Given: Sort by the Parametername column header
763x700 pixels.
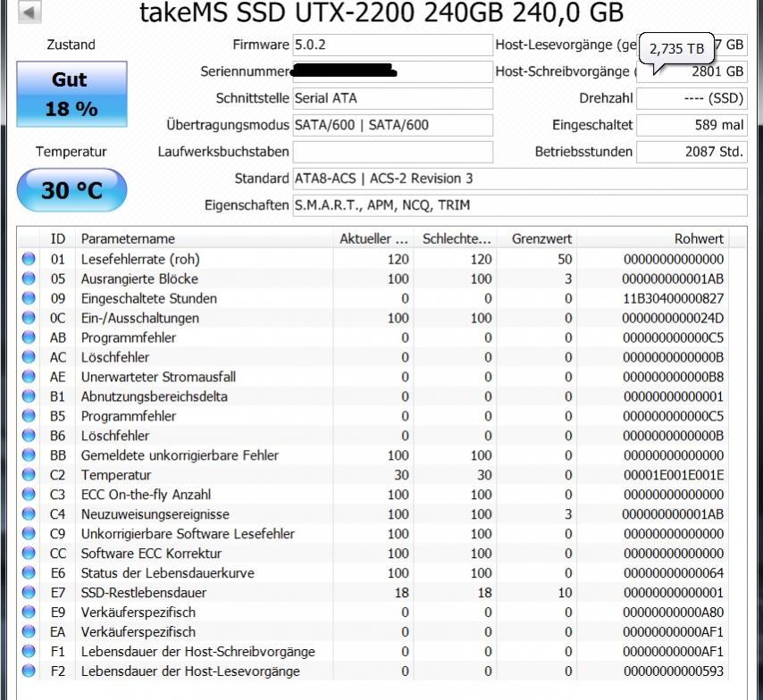Looking at the screenshot, I should click(x=205, y=239).
